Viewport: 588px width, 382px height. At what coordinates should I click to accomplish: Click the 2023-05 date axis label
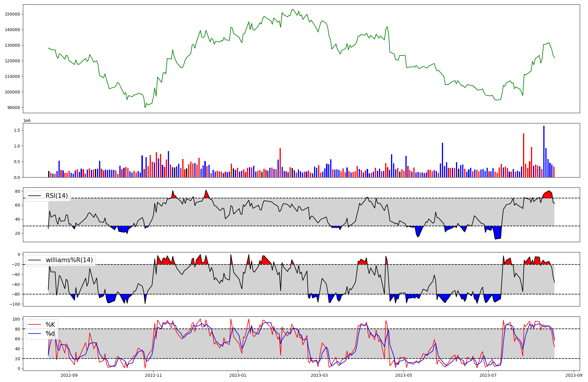point(404,375)
